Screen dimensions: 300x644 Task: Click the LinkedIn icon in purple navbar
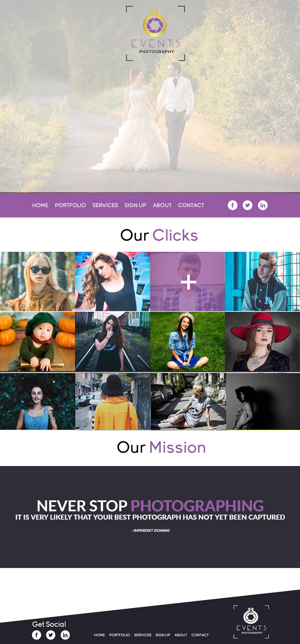click(262, 205)
